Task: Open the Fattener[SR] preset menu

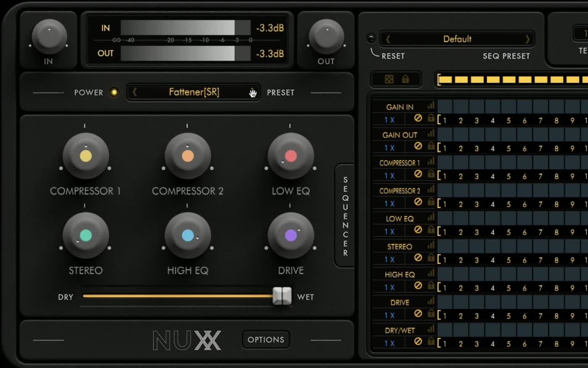Action: click(194, 92)
